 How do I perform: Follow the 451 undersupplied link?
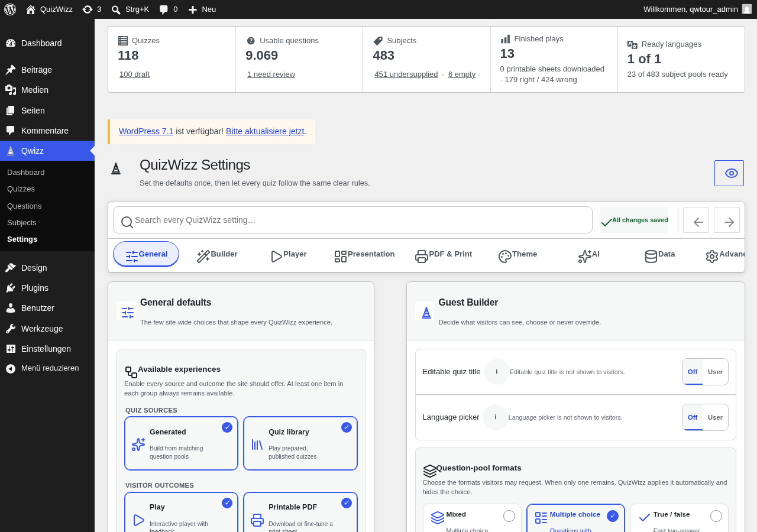tap(406, 74)
